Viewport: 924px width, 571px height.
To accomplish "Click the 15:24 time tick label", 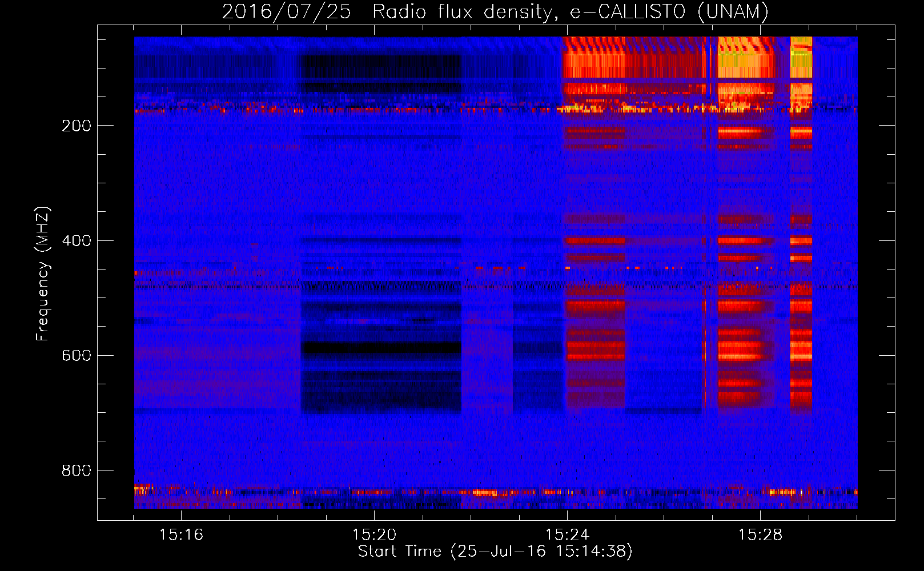I will point(567,535).
